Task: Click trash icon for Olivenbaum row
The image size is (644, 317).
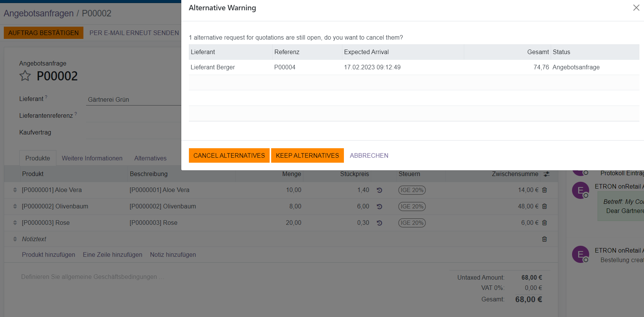Action: [544, 206]
